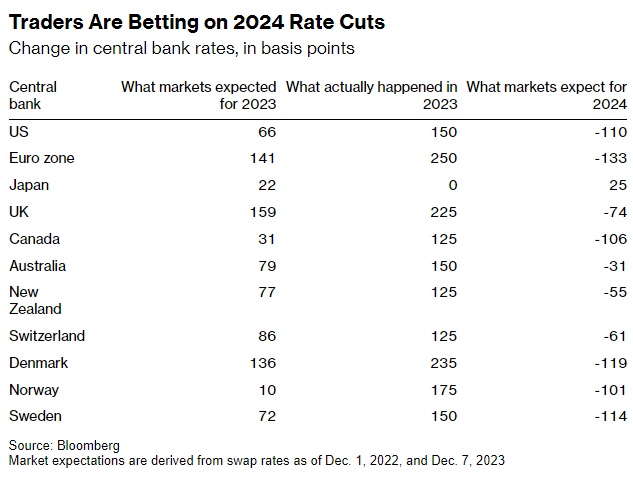Image resolution: width=633 pixels, height=477 pixels.
Task: Click the 'What markets expected for 2023' header
Action: point(198,95)
